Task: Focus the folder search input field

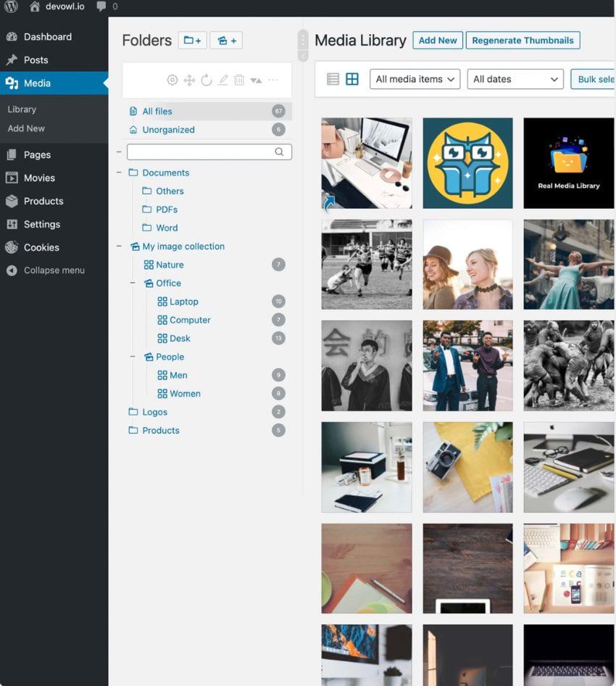Action: click(209, 152)
